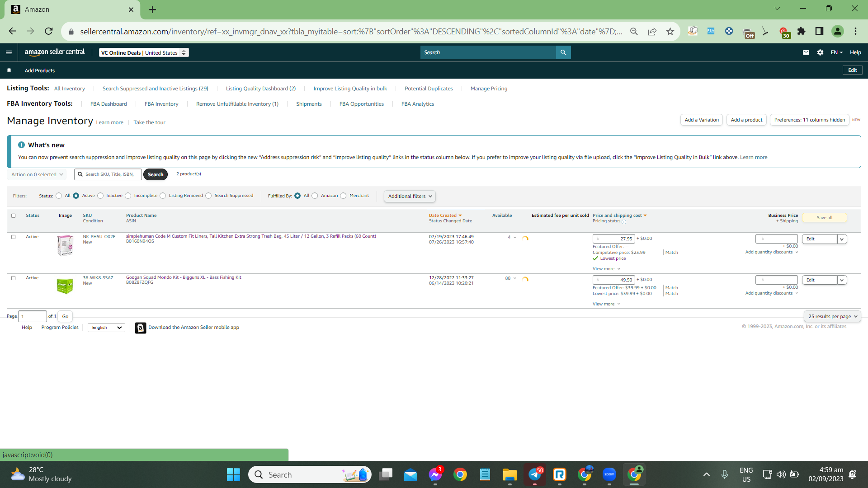868x488 pixels.
Task: Open a new browser tab
Action: pos(153,9)
